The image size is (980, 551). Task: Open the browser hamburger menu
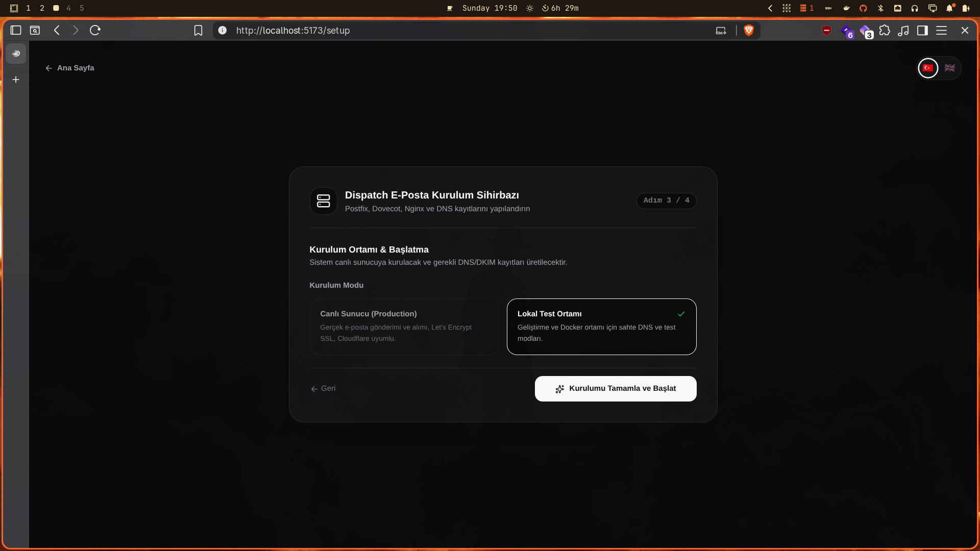942,31
